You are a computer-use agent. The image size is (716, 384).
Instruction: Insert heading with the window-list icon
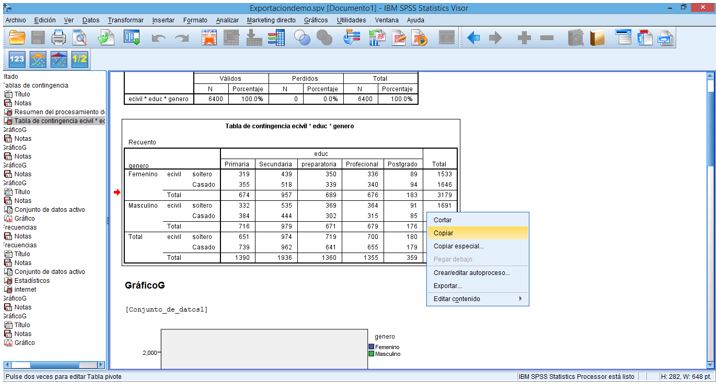623,37
